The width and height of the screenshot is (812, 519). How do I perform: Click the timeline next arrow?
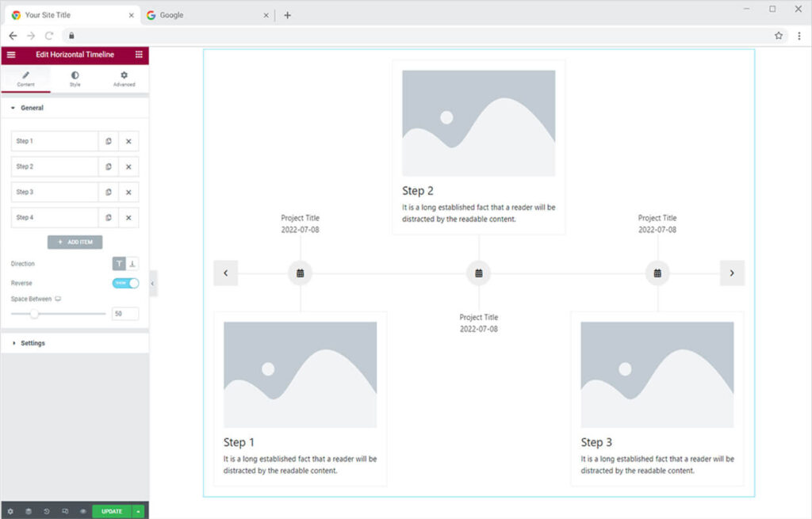coord(732,273)
